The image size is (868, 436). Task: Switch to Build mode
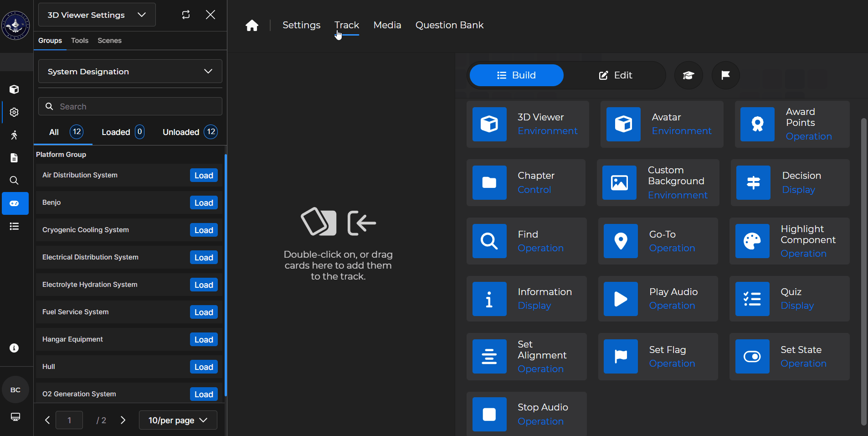click(x=517, y=75)
